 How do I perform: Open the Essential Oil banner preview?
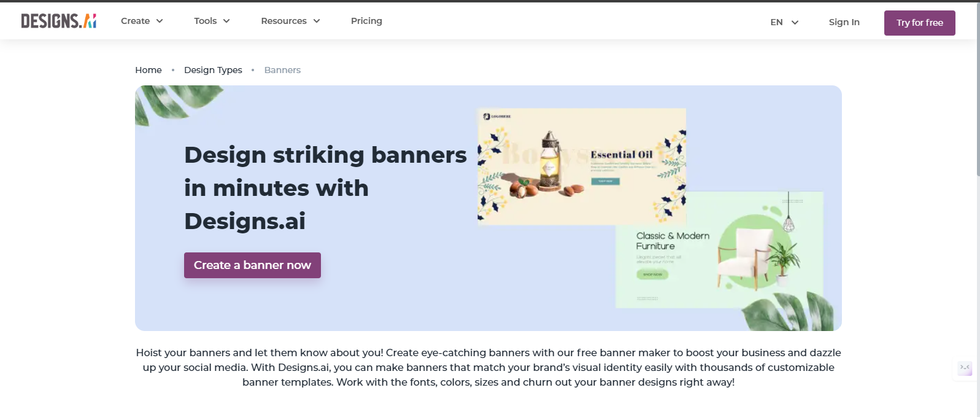tap(582, 166)
